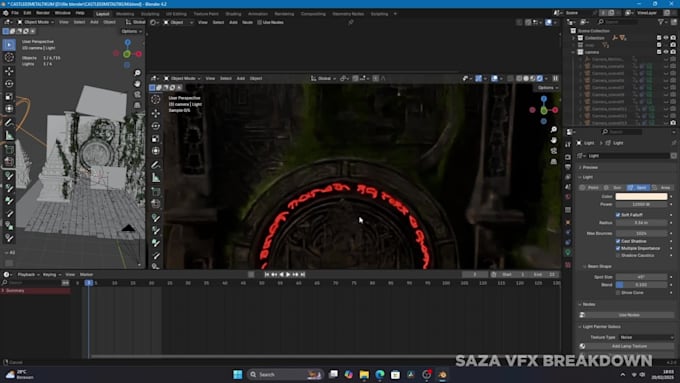Open the File menu
680x383 pixels.
click(15, 13)
